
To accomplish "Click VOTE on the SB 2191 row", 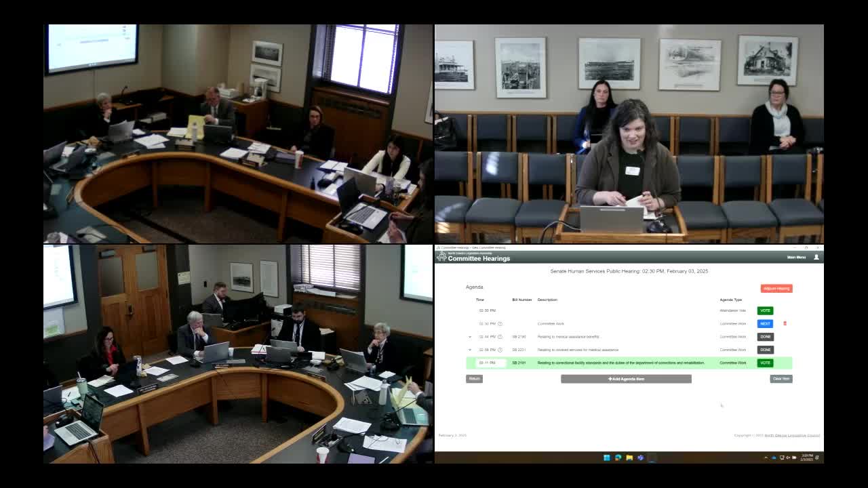I will pos(765,363).
